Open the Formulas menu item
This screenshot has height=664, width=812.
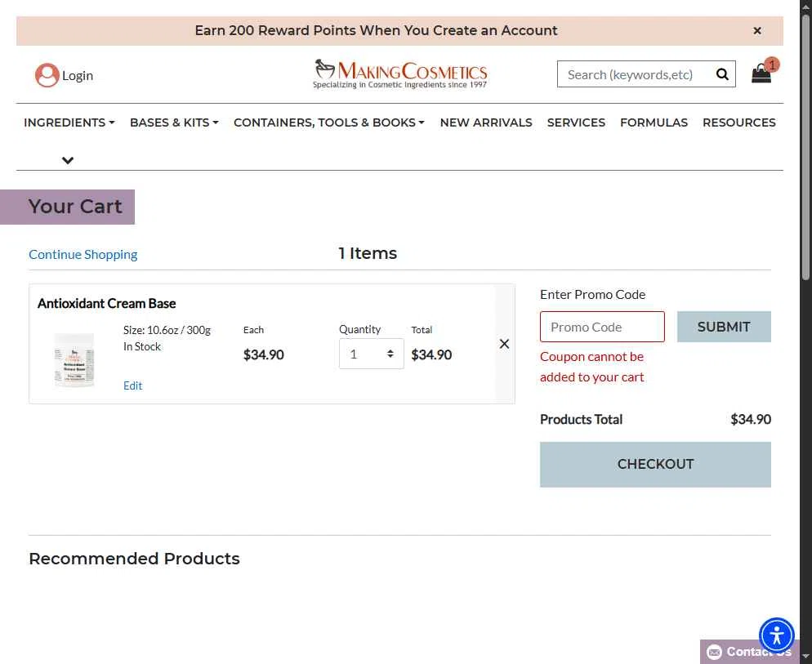click(x=654, y=123)
